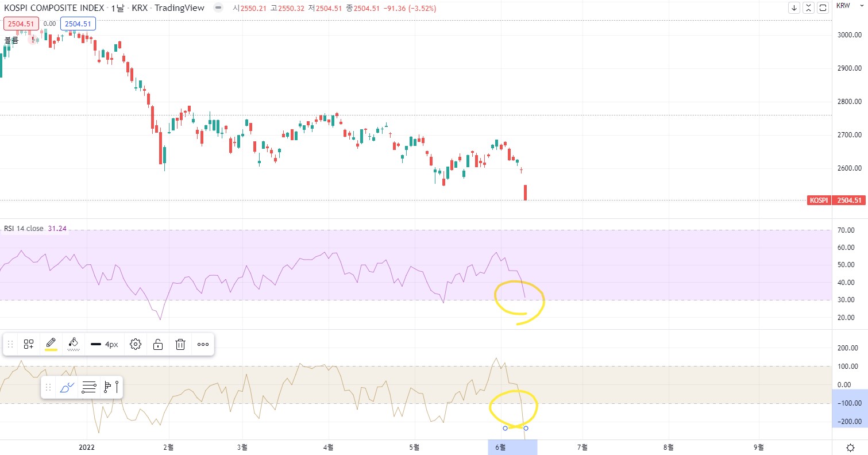Change the brush background fill color

[73, 344]
